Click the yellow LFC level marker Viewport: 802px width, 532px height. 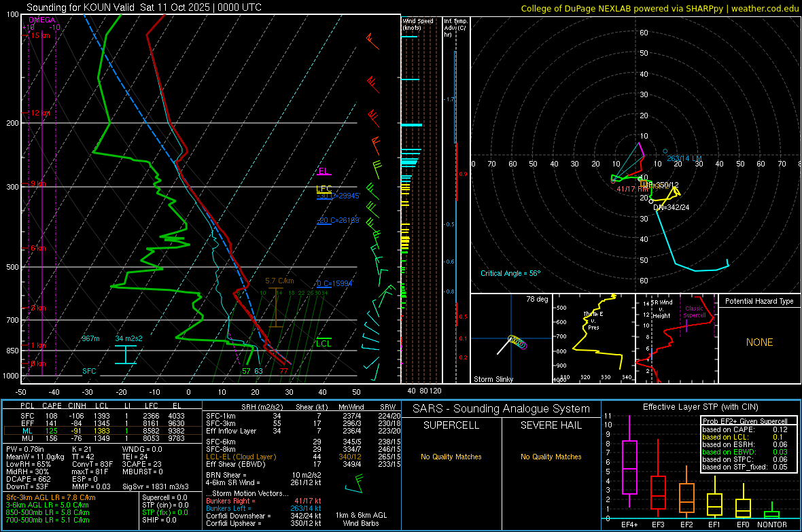pos(324,189)
